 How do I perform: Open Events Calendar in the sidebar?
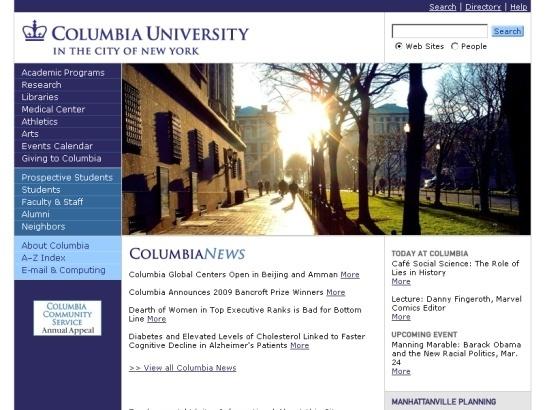57,146
